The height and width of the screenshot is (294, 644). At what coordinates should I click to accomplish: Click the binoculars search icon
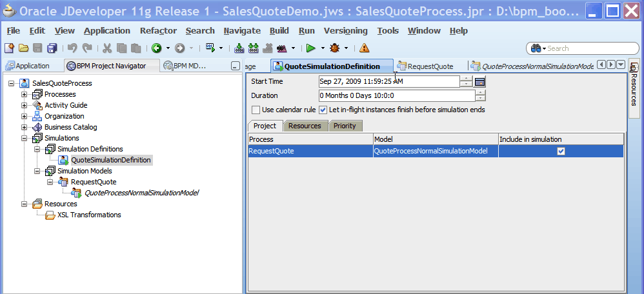tap(536, 48)
